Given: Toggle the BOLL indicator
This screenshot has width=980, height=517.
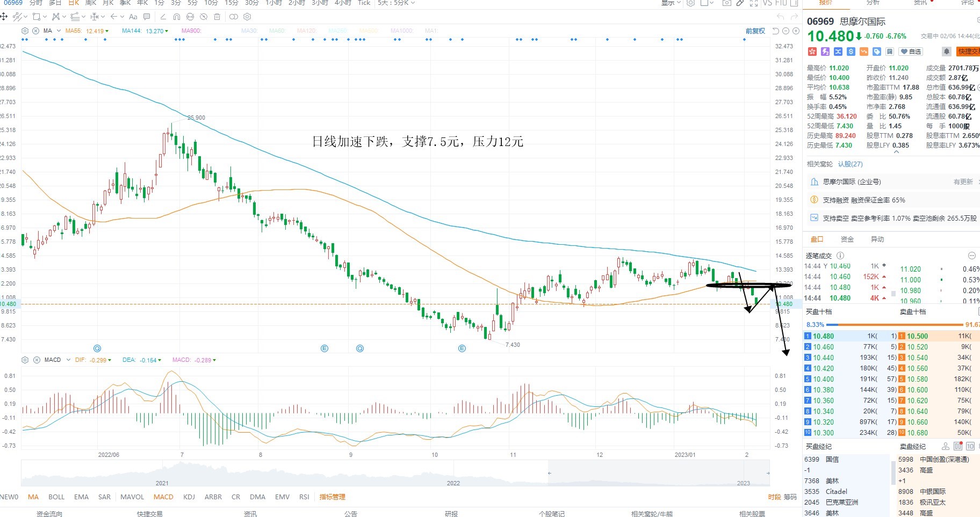Looking at the screenshot, I should pos(56,497).
